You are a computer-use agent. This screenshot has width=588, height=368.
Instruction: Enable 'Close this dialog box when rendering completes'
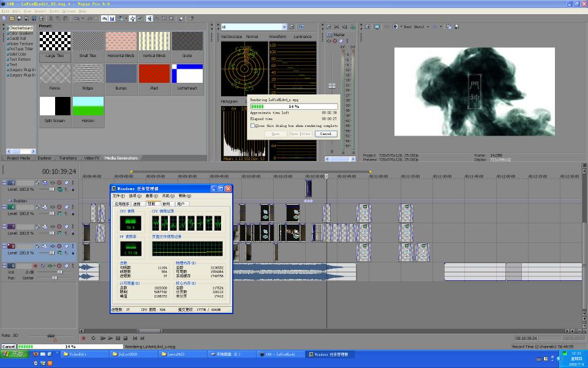tap(252, 126)
